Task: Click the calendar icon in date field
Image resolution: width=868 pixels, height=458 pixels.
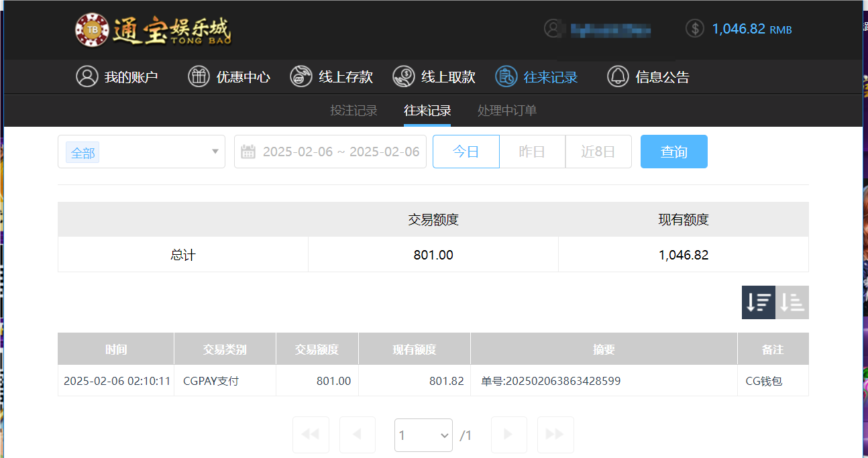Action: (x=248, y=152)
